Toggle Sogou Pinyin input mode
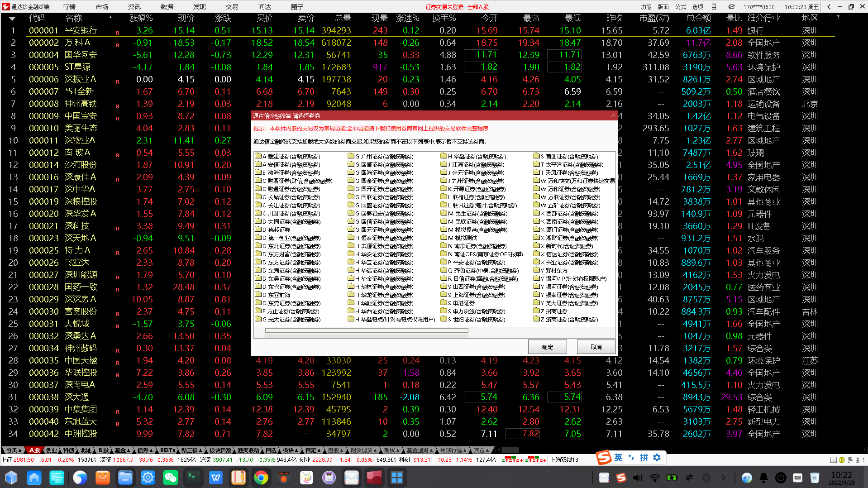868x488 pixels. (644, 458)
